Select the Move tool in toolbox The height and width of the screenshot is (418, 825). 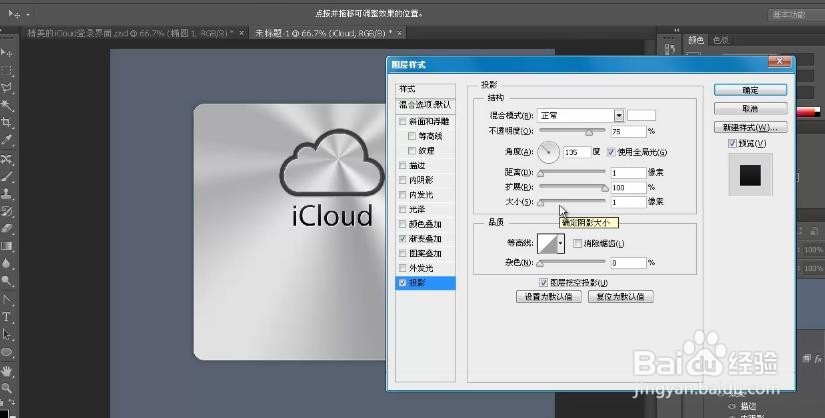coord(6,52)
